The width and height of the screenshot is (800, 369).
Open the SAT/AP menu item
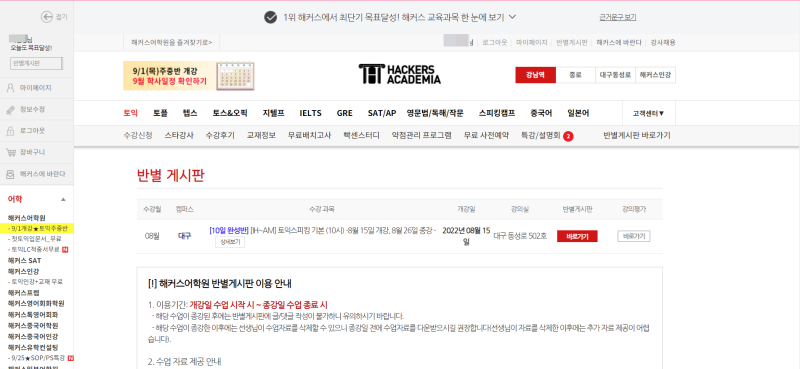tap(382, 113)
